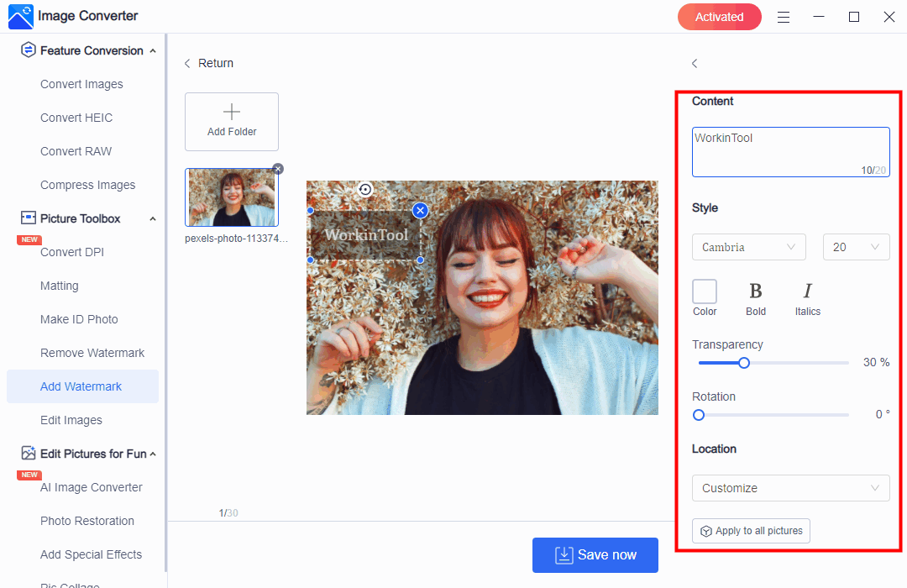Open Convert HEIC from the sidebar
Viewport: 907px width, 588px height.
(x=76, y=118)
